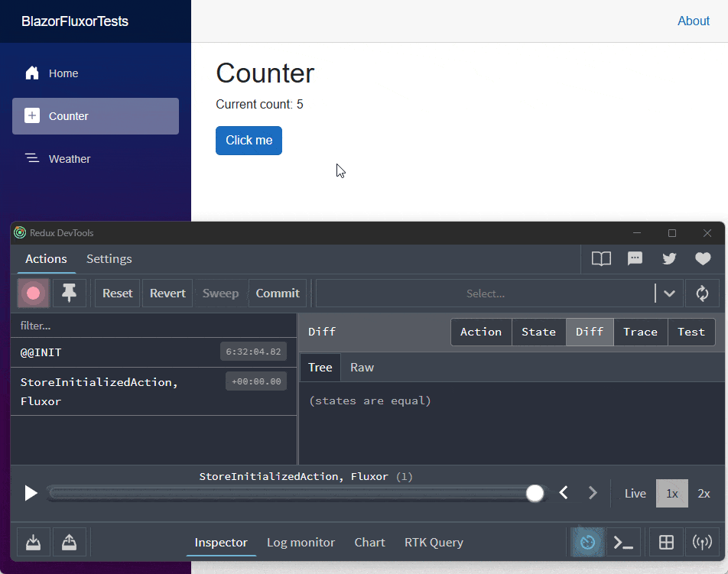
Task: Go to the Weather nav link
Action: (x=95, y=159)
